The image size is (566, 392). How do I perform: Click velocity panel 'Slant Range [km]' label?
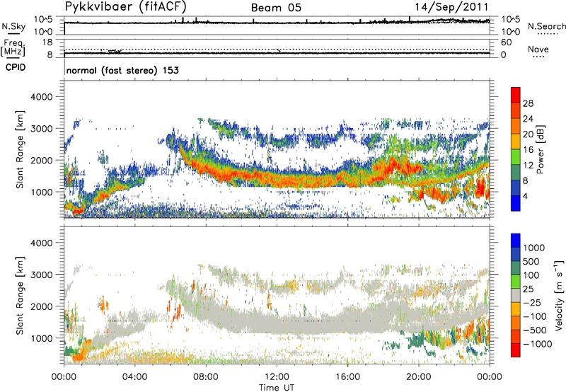pyautogui.click(x=21, y=296)
